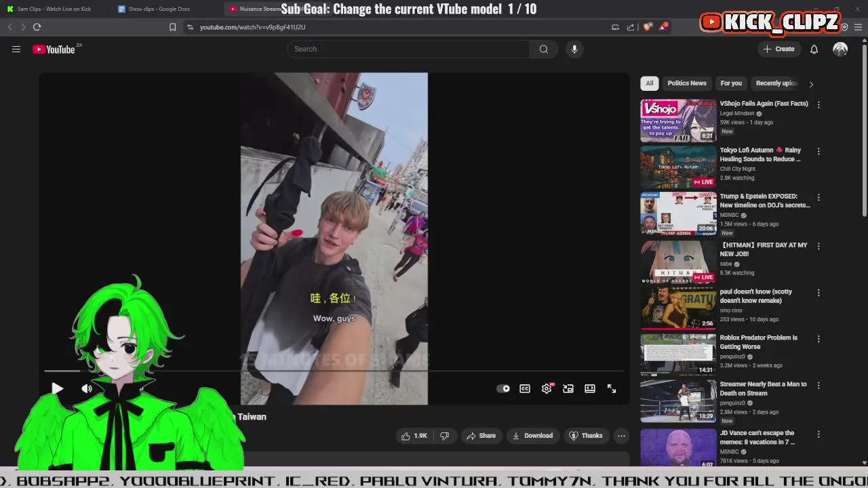Open options for Tokyo Lofi Autumn video
Image resolution: width=868 pixels, height=488 pixels.
(818, 151)
